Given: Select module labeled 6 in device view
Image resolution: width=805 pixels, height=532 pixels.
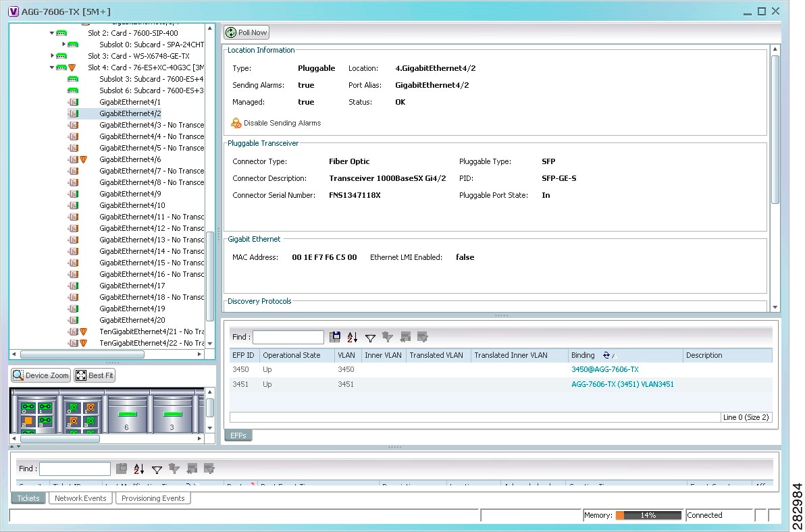Looking at the screenshot, I should [127, 415].
